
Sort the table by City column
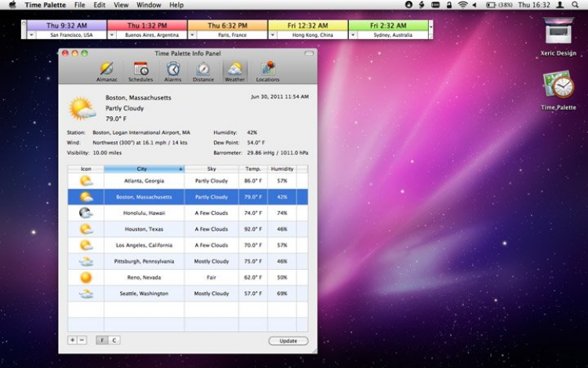click(x=143, y=169)
